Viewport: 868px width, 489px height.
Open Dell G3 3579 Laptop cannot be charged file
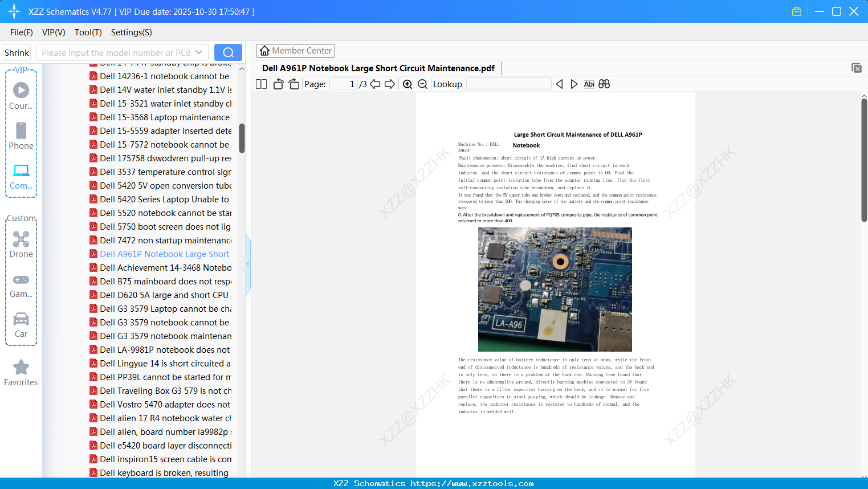(x=160, y=309)
